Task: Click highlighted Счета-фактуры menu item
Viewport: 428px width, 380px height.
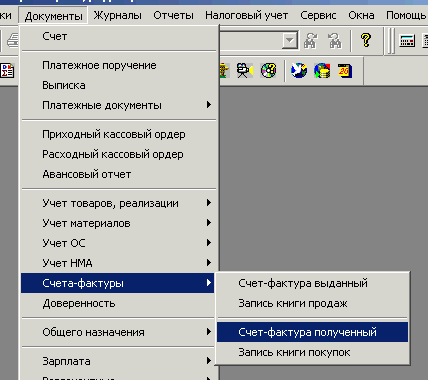Action: tap(118, 283)
